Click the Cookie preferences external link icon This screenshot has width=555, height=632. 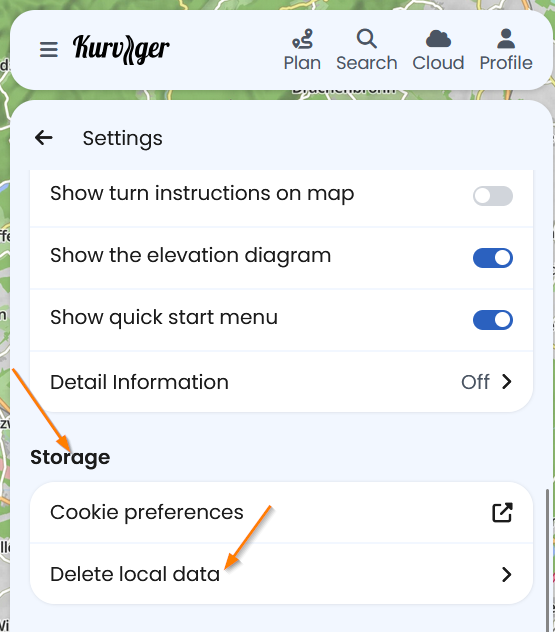pyautogui.click(x=502, y=512)
